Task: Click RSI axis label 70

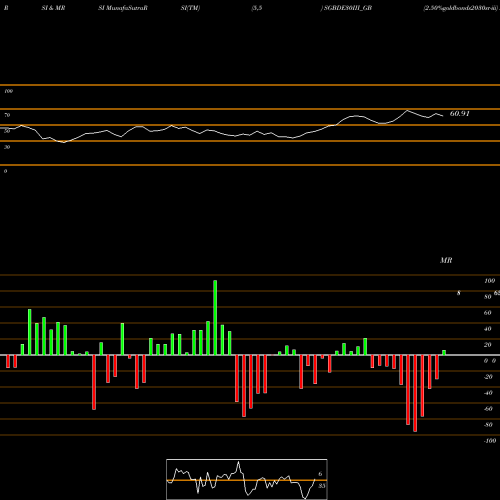Action: pyautogui.click(x=7, y=115)
